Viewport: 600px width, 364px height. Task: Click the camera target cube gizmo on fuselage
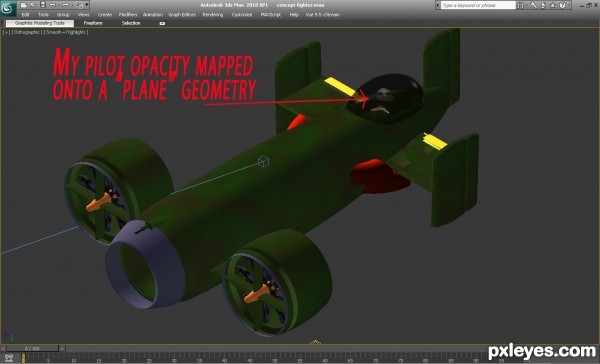coord(263,162)
